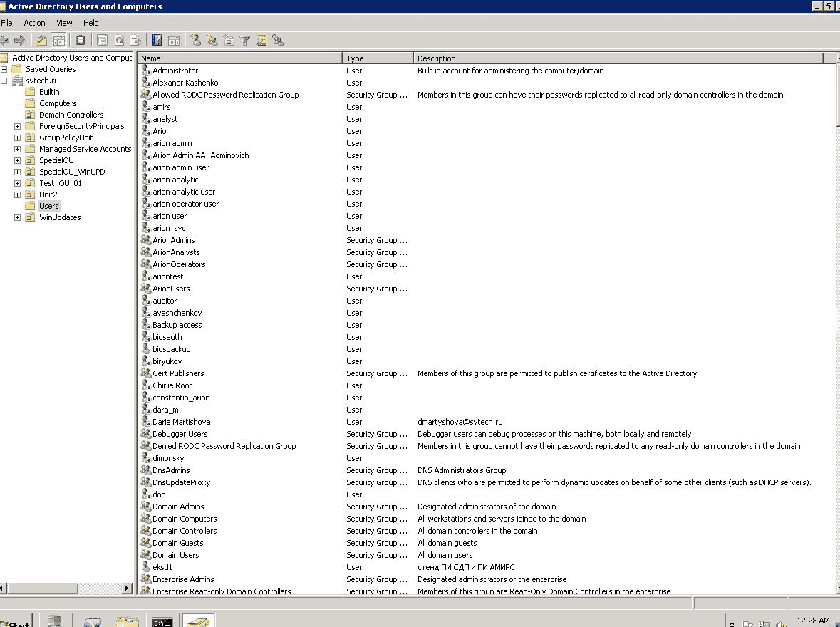Open Server Manager icon on the taskbar
Screen dimensions: 840x627
point(55,621)
